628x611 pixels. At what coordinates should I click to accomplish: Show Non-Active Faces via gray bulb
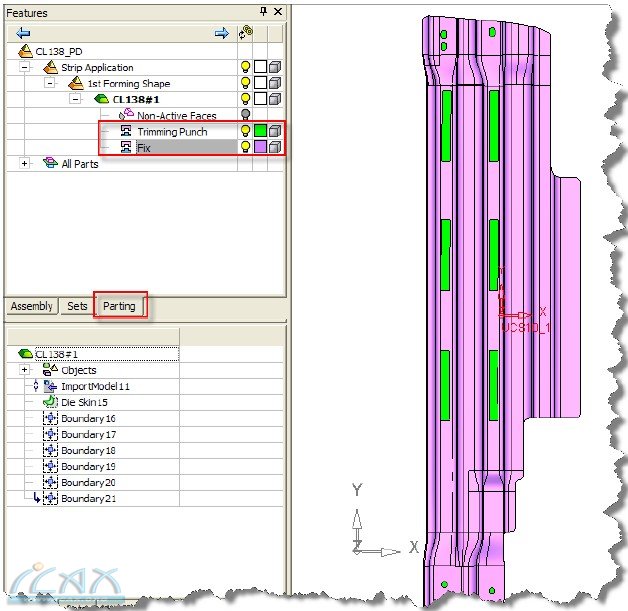pos(246,115)
